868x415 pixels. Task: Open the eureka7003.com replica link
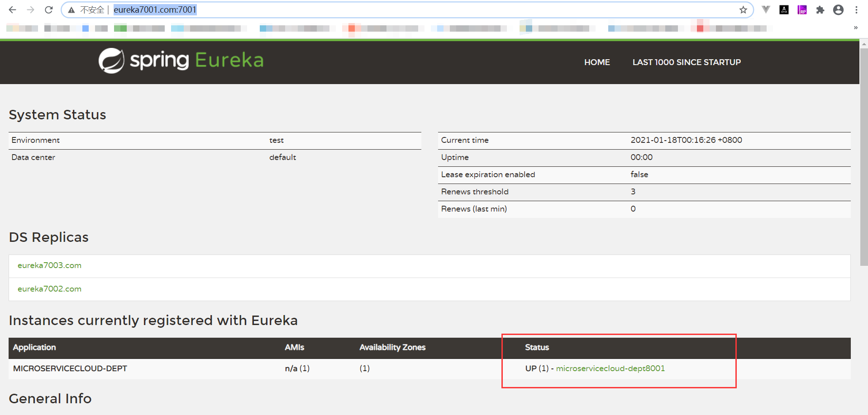pyautogui.click(x=49, y=265)
